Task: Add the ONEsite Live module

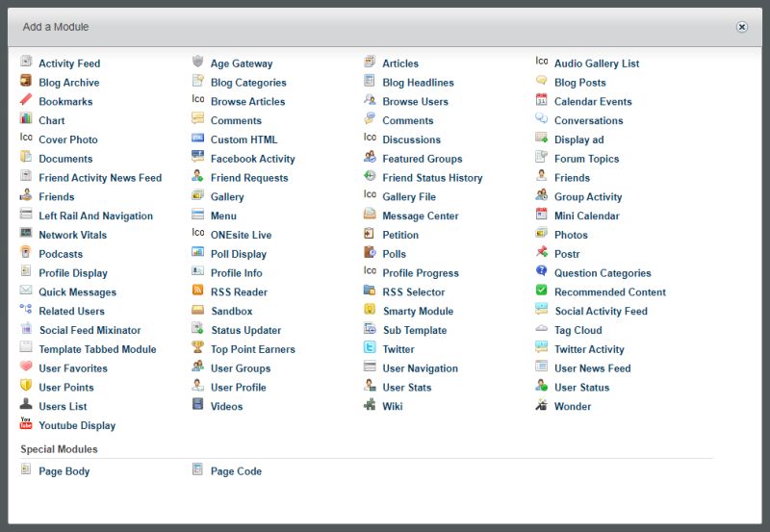Action: [242, 235]
